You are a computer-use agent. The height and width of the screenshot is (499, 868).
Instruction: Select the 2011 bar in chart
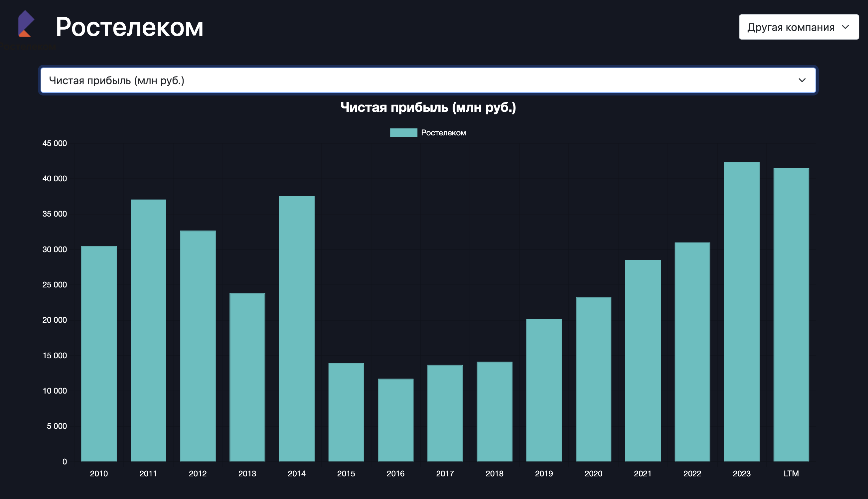[148, 330]
